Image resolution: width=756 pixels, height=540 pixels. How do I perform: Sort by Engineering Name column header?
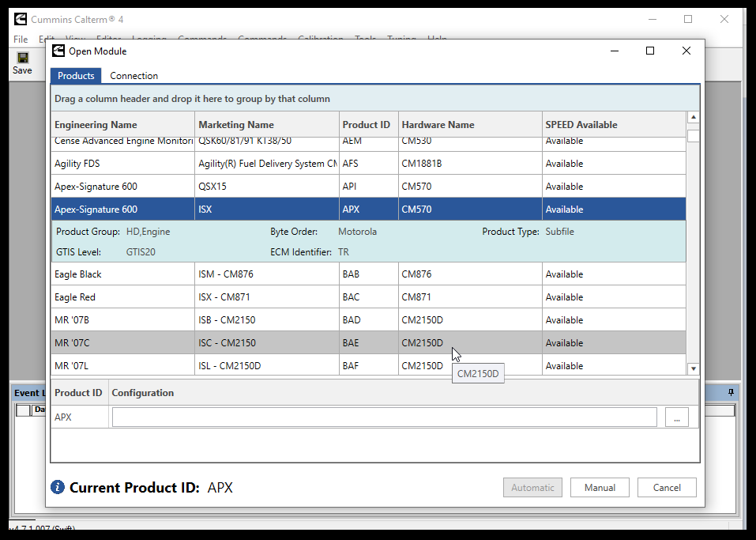coord(96,125)
